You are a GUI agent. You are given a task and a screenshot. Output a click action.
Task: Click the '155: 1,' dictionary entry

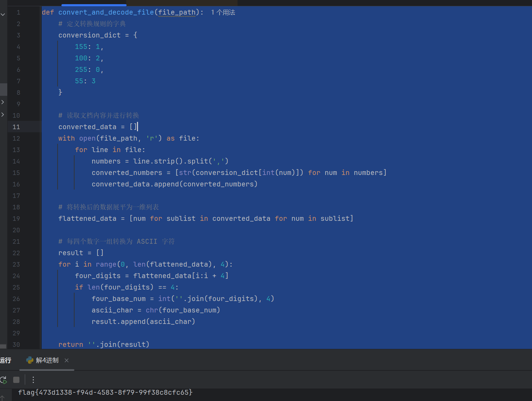[x=89, y=47]
